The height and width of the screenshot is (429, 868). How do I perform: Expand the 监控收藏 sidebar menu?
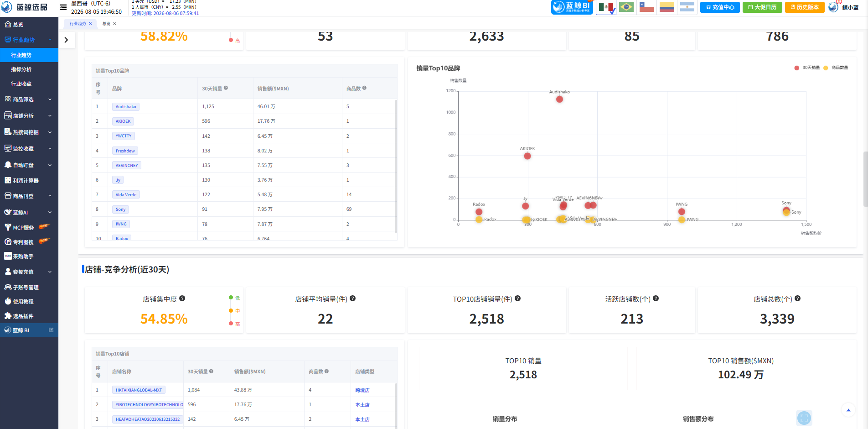[x=29, y=149]
